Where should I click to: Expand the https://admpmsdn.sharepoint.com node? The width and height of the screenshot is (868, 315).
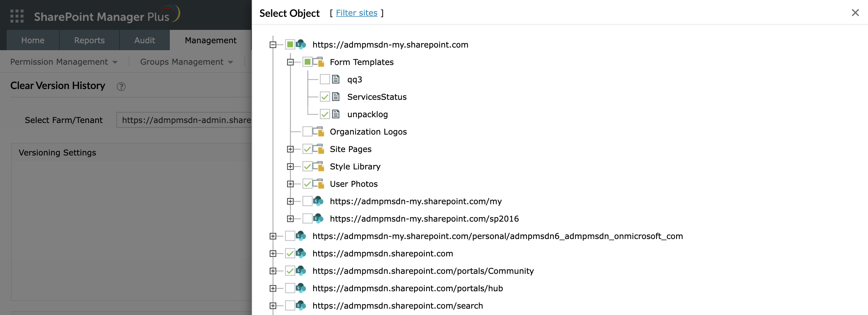click(x=273, y=254)
